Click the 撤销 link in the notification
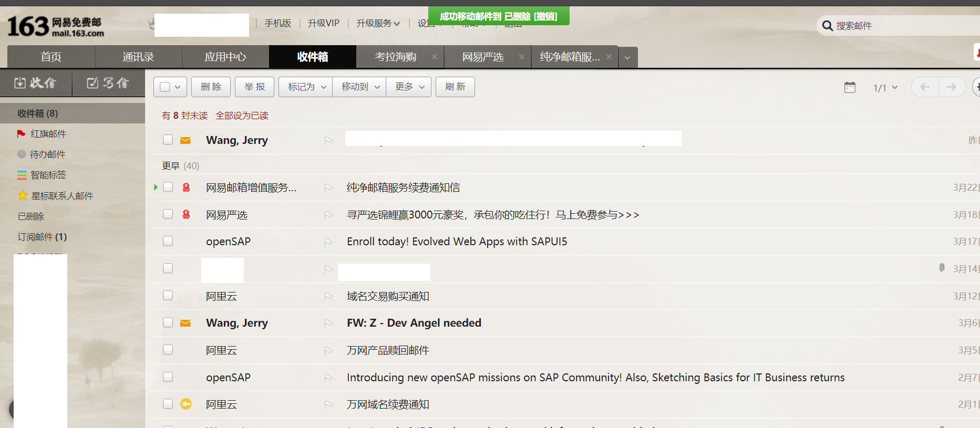Screen dimensions: 980x428 [x=545, y=16]
